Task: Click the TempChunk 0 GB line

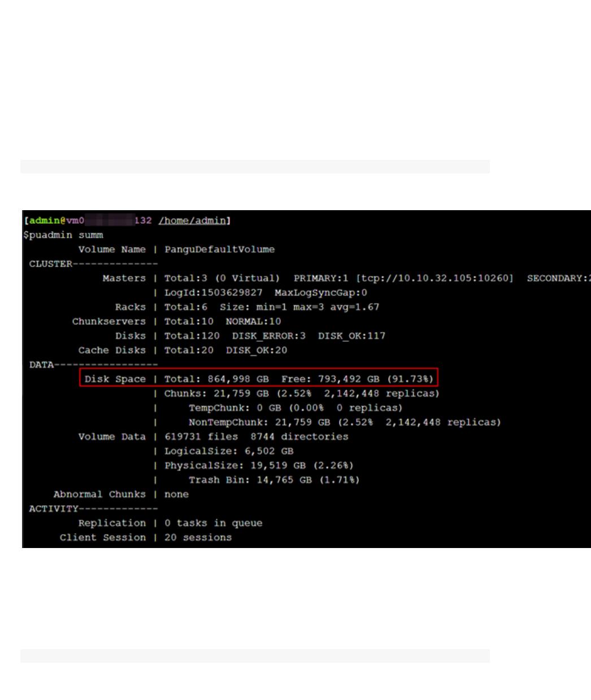Action: tap(295, 408)
